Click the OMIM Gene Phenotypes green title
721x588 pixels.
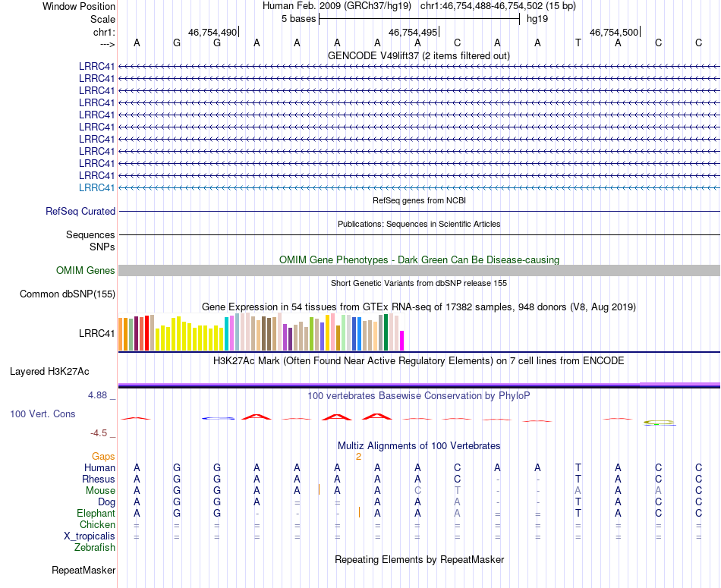click(x=419, y=259)
